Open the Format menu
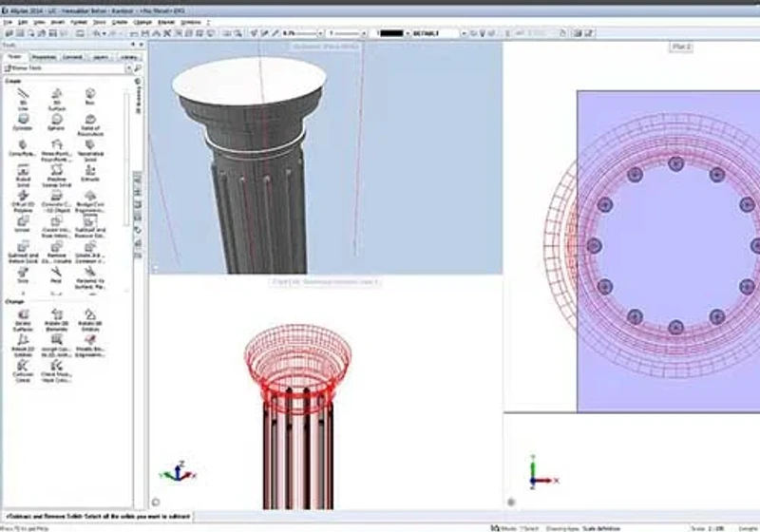Screen dimensions: 760x532 pos(79,22)
